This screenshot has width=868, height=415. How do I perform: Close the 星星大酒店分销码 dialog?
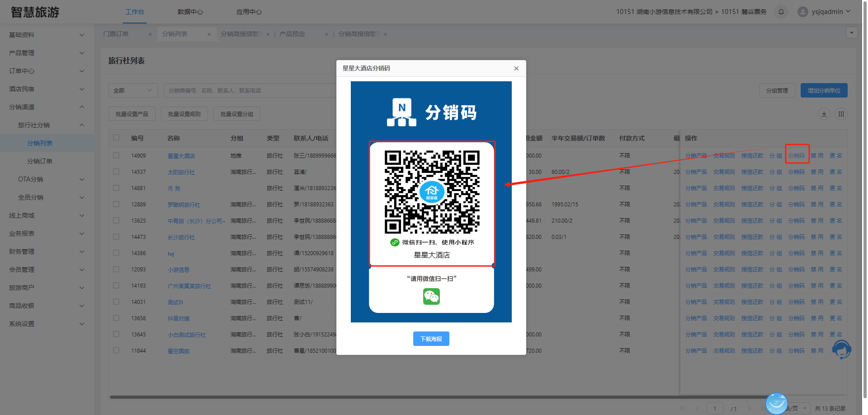(x=516, y=69)
